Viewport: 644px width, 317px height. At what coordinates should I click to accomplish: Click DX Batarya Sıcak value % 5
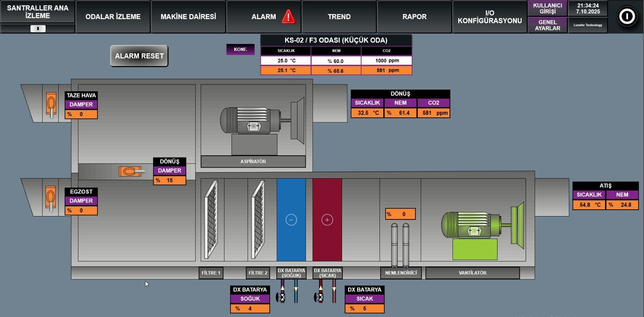tap(365, 308)
